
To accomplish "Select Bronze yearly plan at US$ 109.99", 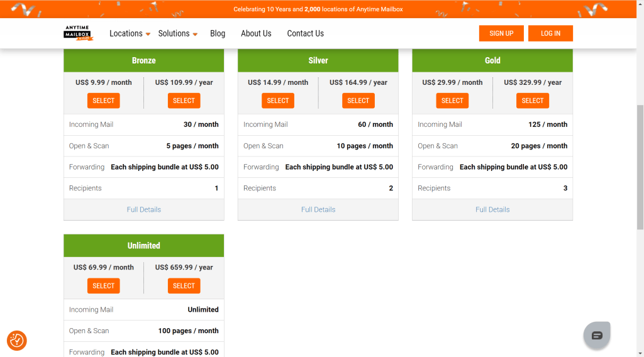I will pos(184,101).
